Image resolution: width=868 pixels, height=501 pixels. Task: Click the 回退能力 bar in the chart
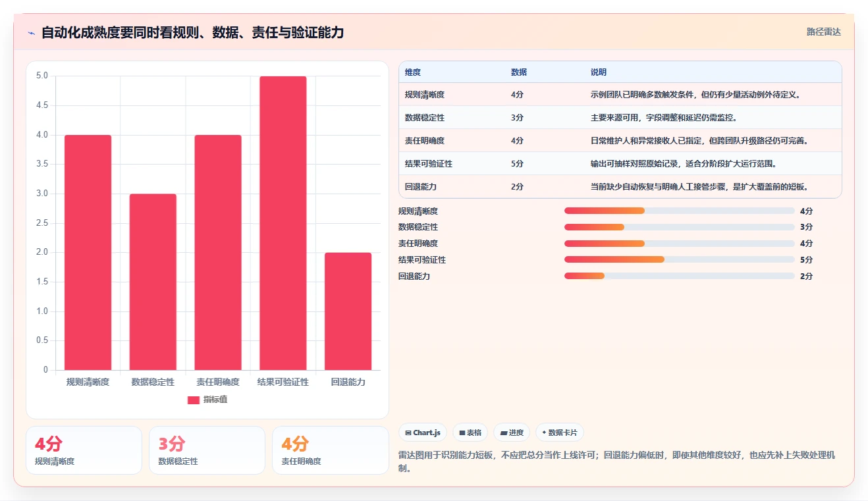point(348,311)
